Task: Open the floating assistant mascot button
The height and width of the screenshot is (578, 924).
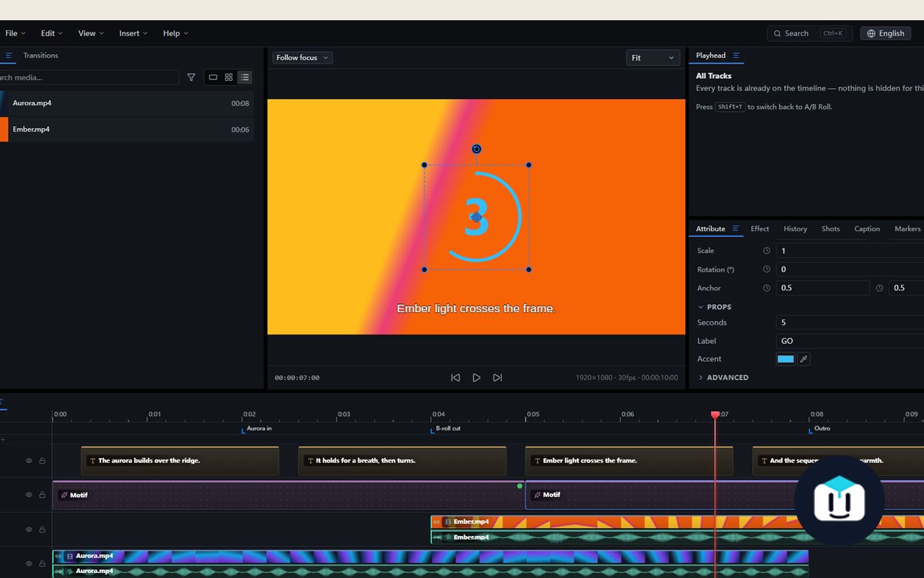Action: [839, 501]
